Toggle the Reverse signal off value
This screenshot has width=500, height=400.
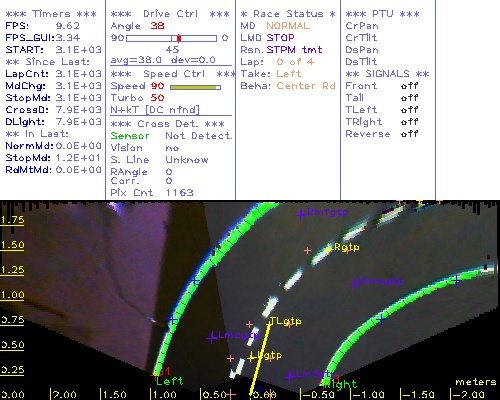tap(409, 134)
